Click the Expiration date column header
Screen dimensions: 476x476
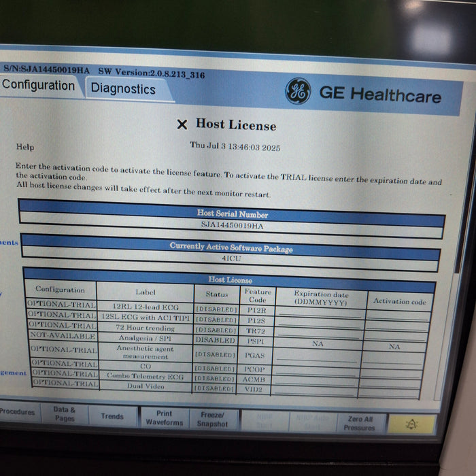tap(321, 298)
